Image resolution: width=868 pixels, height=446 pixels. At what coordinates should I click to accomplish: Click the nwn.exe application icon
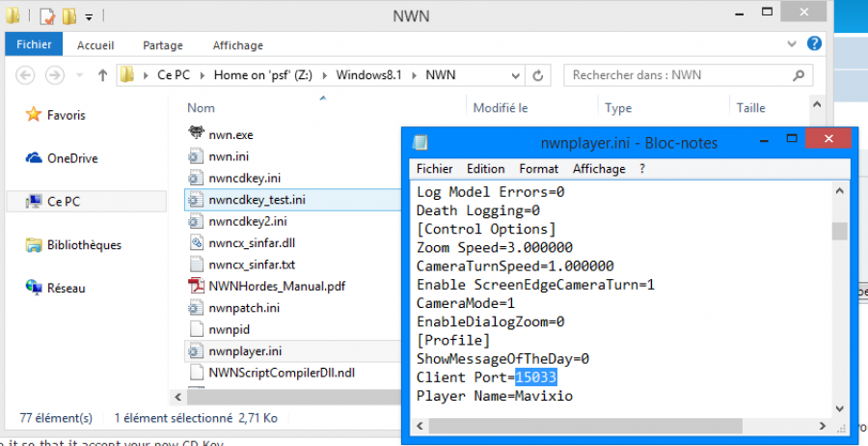(x=196, y=133)
